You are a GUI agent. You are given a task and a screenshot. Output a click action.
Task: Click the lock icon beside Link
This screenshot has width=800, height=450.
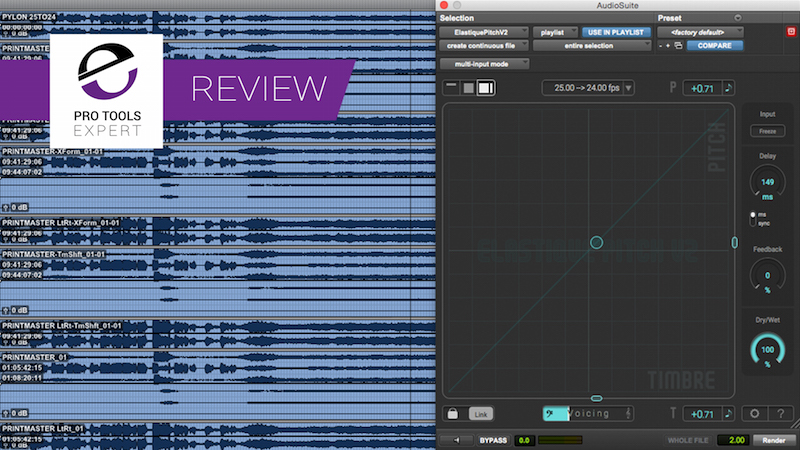pyautogui.click(x=453, y=413)
